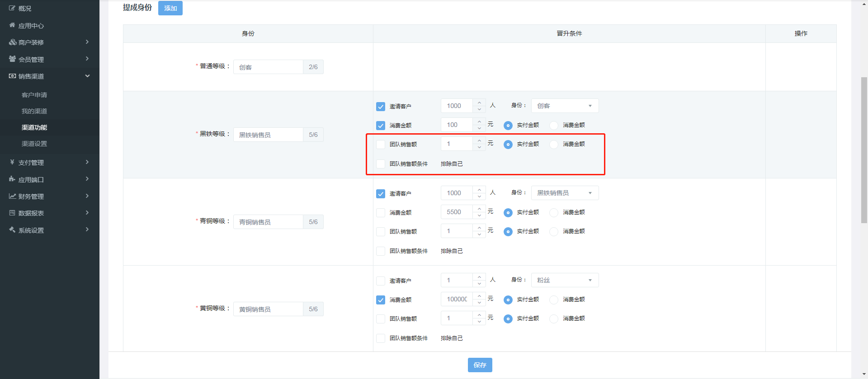The width and height of the screenshot is (868, 379).
Task: Click the 青铜等级 name input field
Action: click(268, 222)
